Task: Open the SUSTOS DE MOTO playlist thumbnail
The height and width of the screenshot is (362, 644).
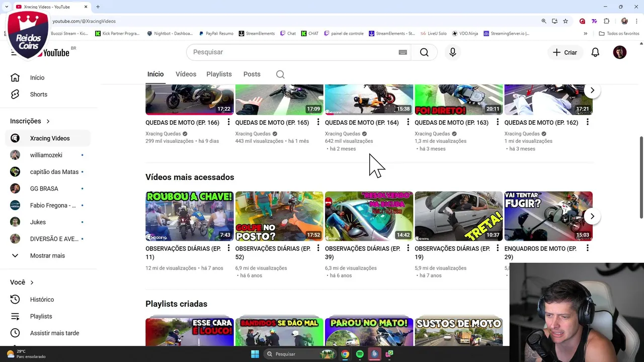Action: 459,332
